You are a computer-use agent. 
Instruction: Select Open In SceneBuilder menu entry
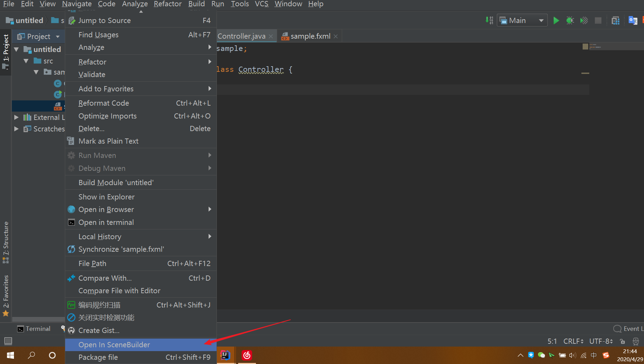[141, 344]
